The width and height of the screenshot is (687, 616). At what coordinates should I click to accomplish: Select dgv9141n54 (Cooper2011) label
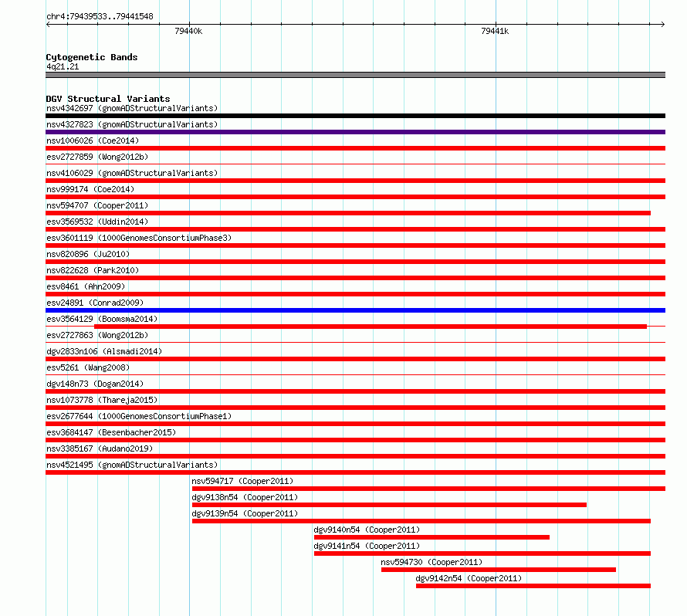(x=367, y=546)
